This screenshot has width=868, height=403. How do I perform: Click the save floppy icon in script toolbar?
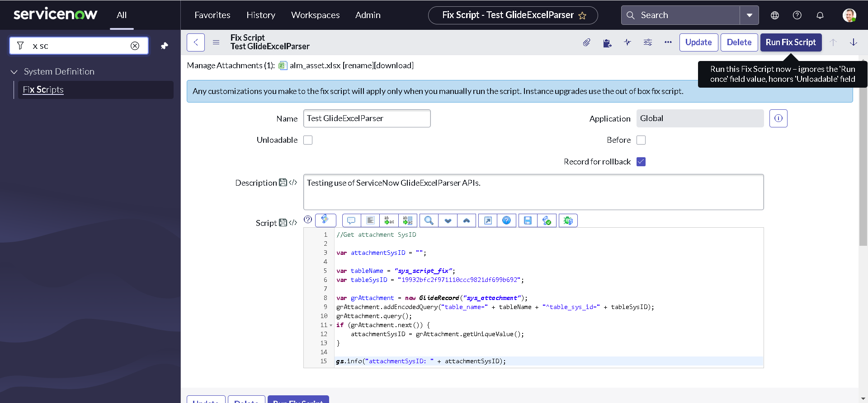click(528, 220)
